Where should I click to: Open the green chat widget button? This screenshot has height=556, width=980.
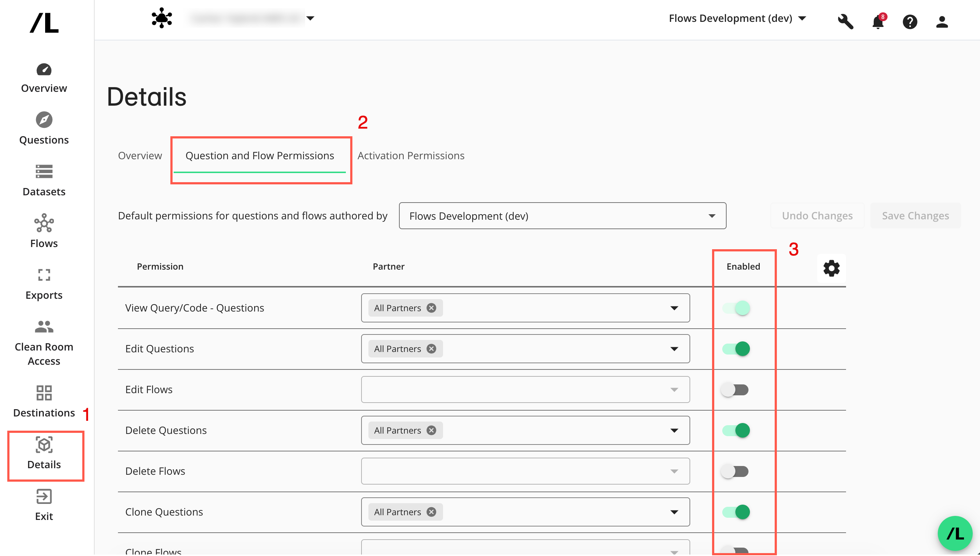[x=955, y=533]
